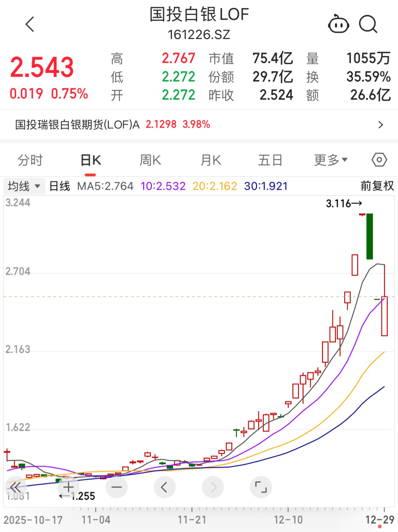Click the 份额 value 29.7亿

(x=273, y=77)
